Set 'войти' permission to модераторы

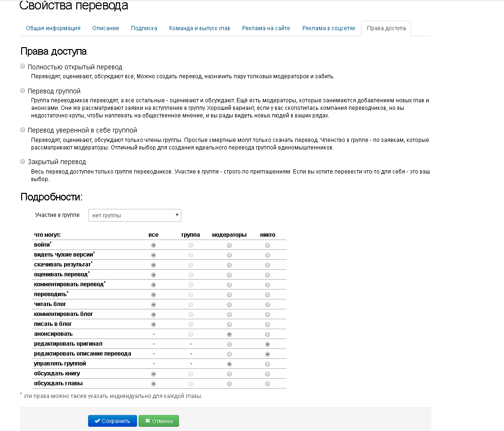click(229, 245)
